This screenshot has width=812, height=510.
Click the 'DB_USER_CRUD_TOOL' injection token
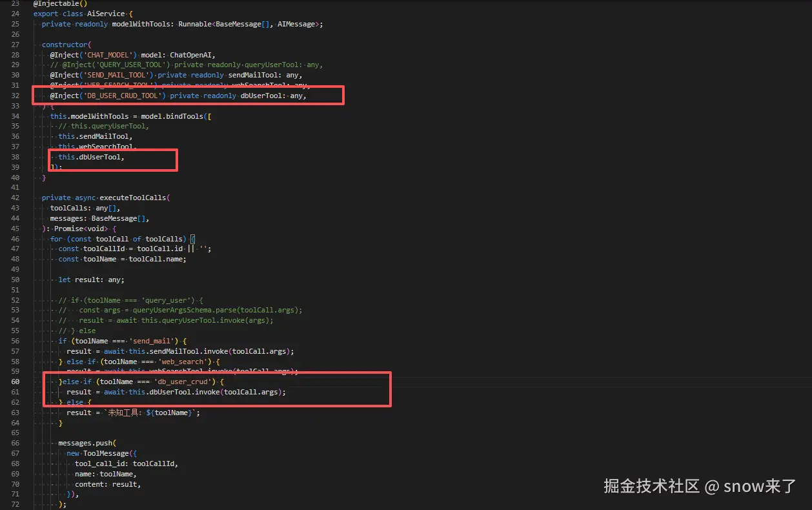tap(124, 96)
